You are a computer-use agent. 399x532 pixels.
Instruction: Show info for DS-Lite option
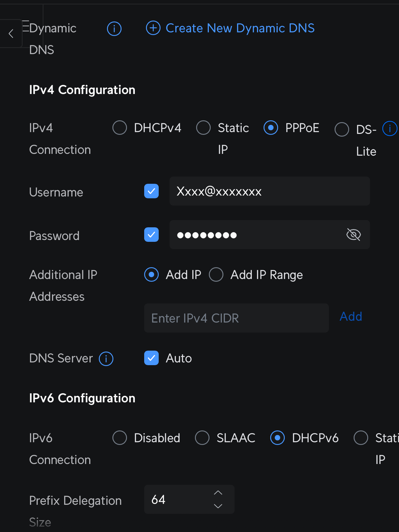390,129
